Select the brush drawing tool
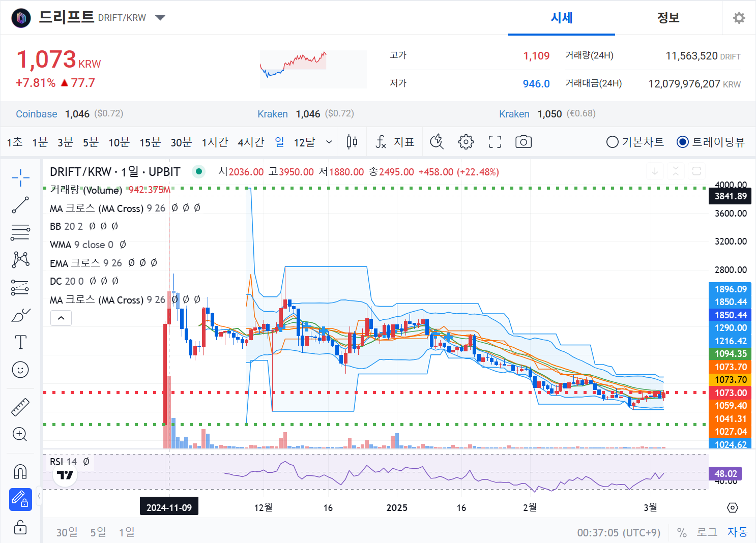The height and width of the screenshot is (543, 756). tap(20, 315)
